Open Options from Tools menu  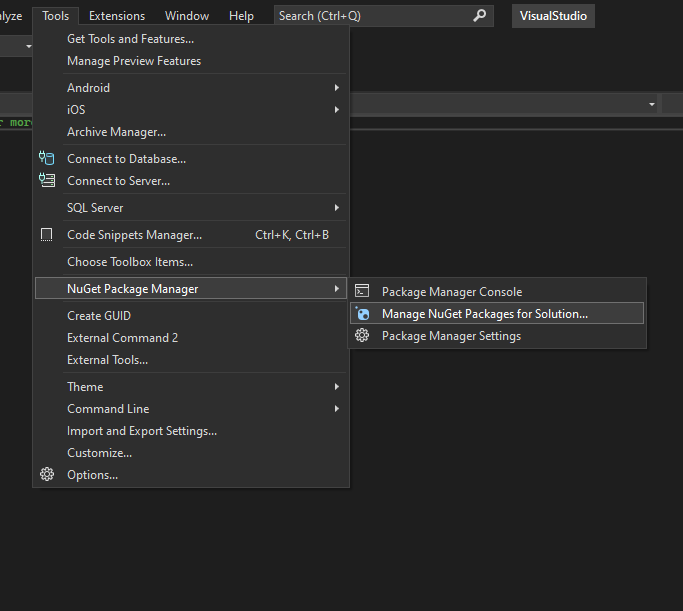pos(191,475)
